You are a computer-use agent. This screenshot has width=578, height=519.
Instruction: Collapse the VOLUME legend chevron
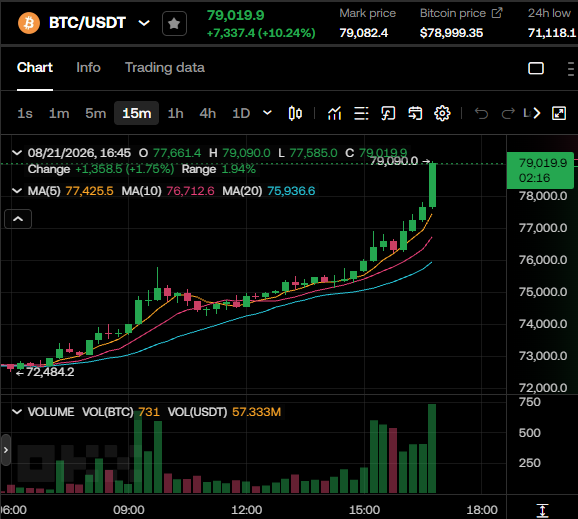tap(17, 411)
